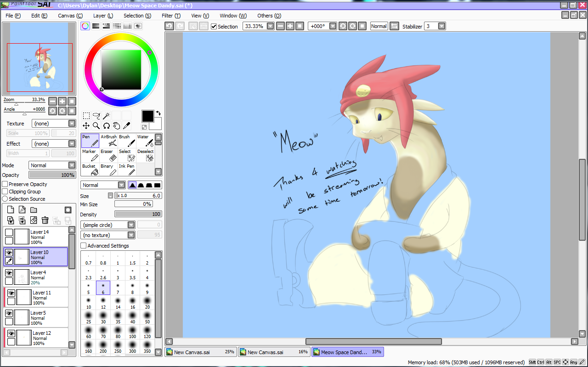588x367 pixels.
Task: Click the black foreground color swatch
Action: click(x=147, y=116)
